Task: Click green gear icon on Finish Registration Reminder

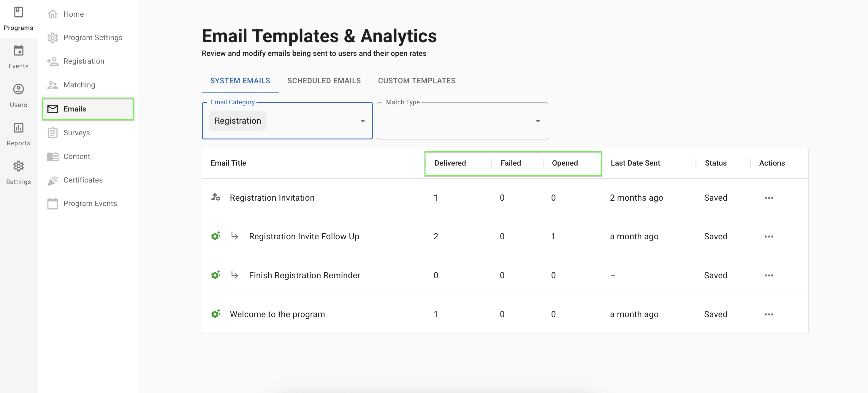Action: click(216, 275)
